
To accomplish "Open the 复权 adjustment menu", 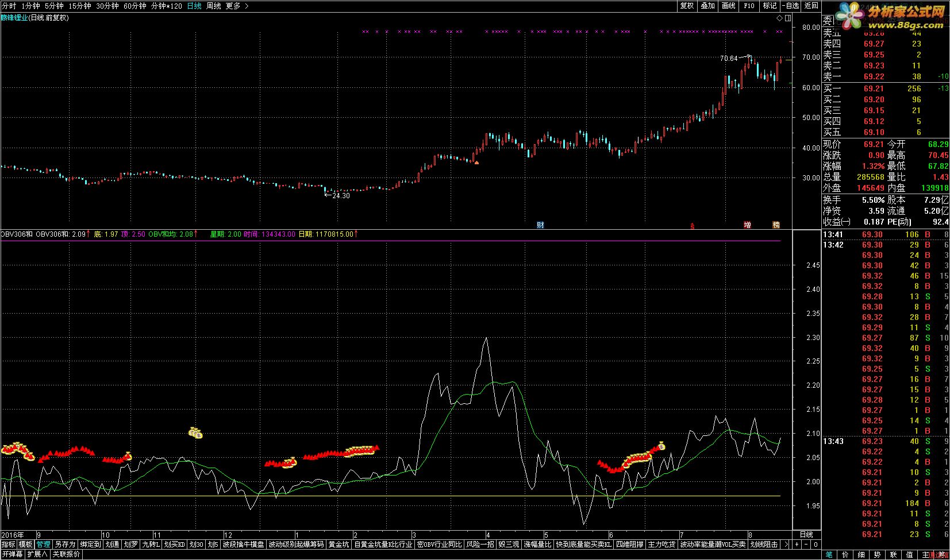I will (x=687, y=6).
